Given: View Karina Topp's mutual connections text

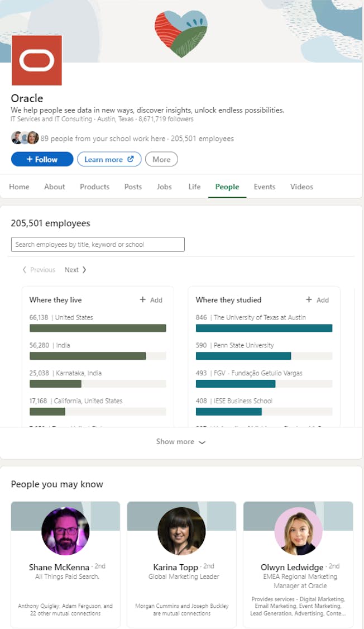Looking at the screenshot, I should tap(181, 610).
